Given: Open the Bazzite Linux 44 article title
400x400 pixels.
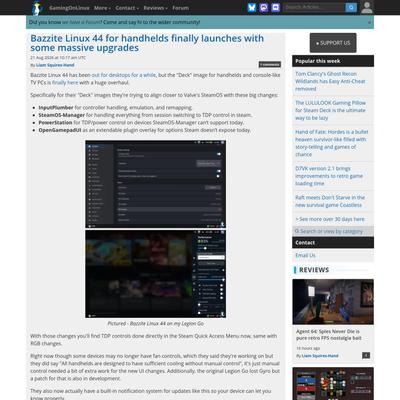Looking at the screenshot, I should pos(147,43).
